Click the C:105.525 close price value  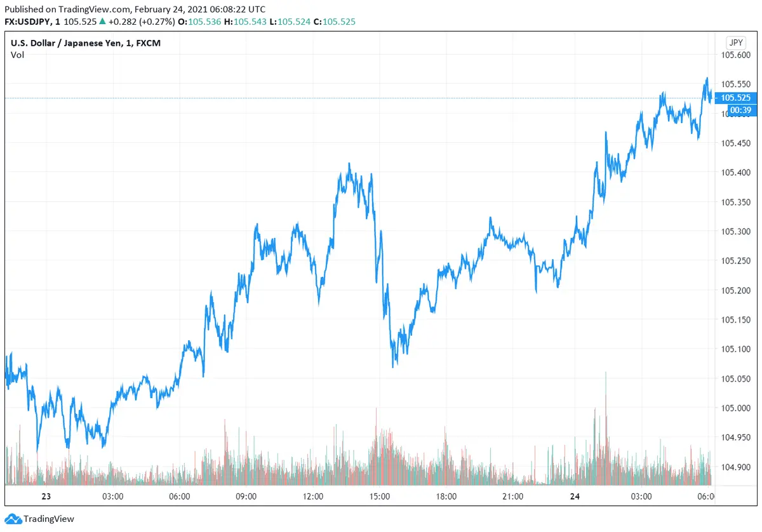(x=338, y=22)
